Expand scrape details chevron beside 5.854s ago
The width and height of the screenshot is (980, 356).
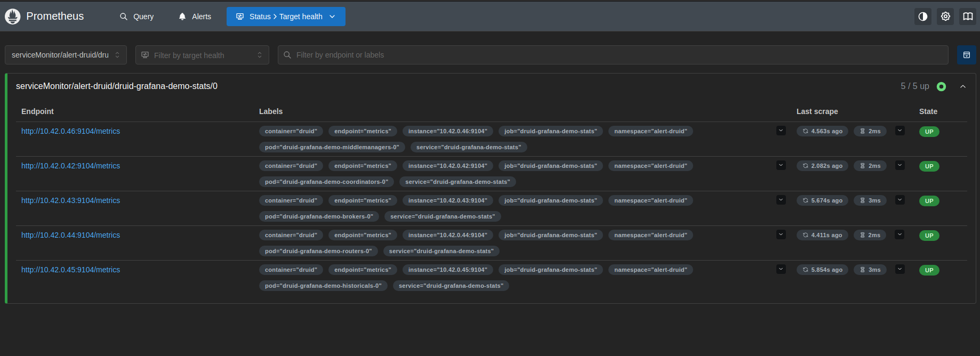point(900,269)
